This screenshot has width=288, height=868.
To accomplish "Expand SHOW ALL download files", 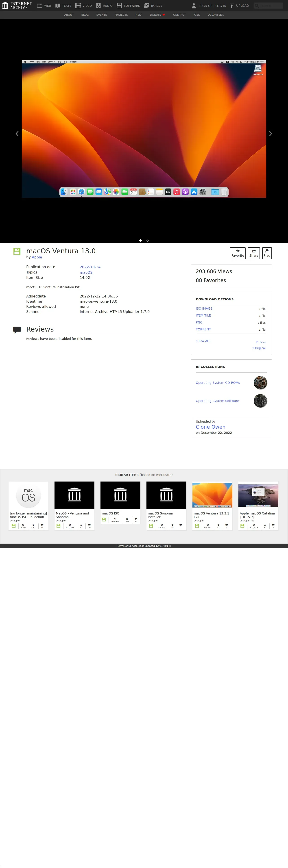I will (203, 341).
